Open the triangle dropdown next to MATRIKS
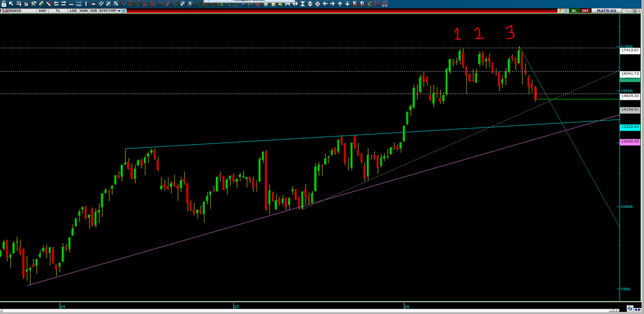The image size is (644, 314). (x=625, y=11)
